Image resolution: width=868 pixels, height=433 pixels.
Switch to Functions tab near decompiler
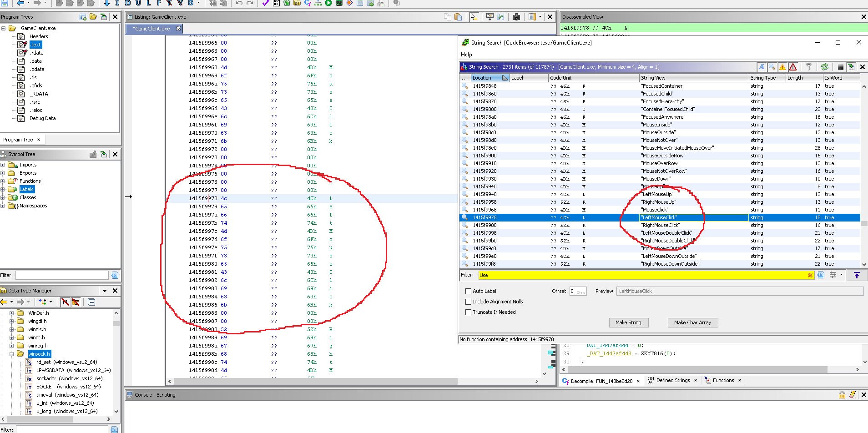click(723, 380)
